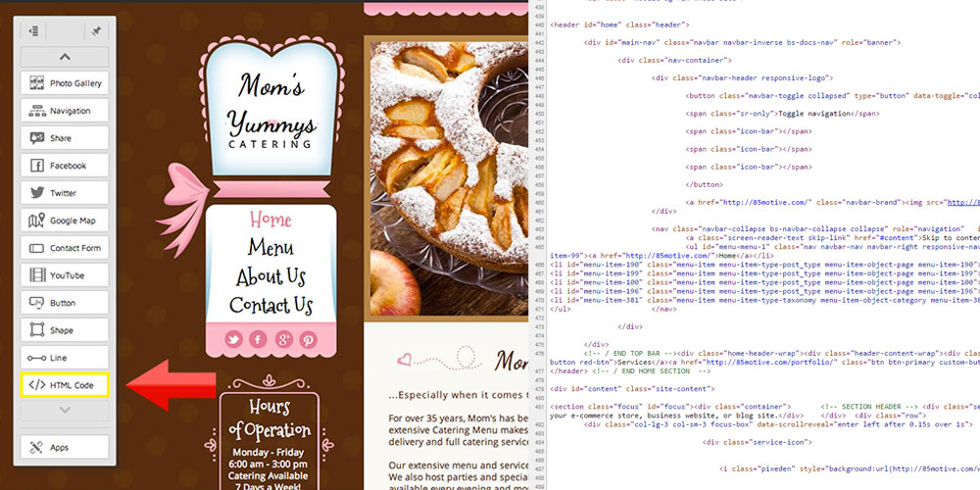Click the div class="service-icon" line

click(757, 442)
